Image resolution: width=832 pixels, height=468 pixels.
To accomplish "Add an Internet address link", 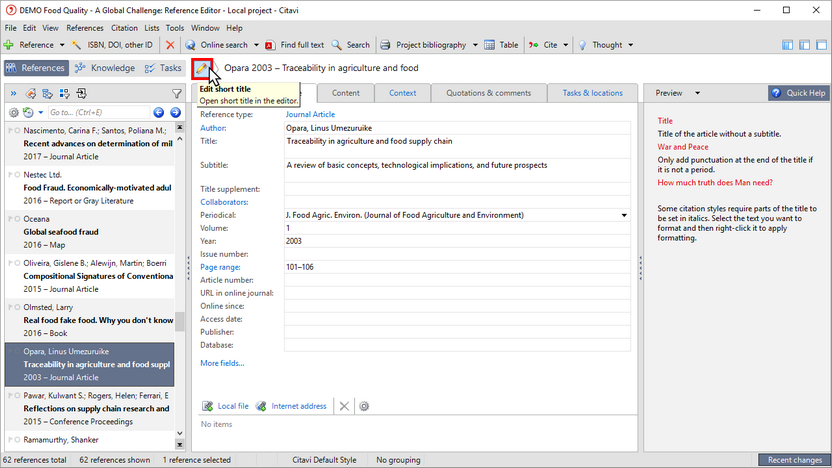I will coord(291,406).
